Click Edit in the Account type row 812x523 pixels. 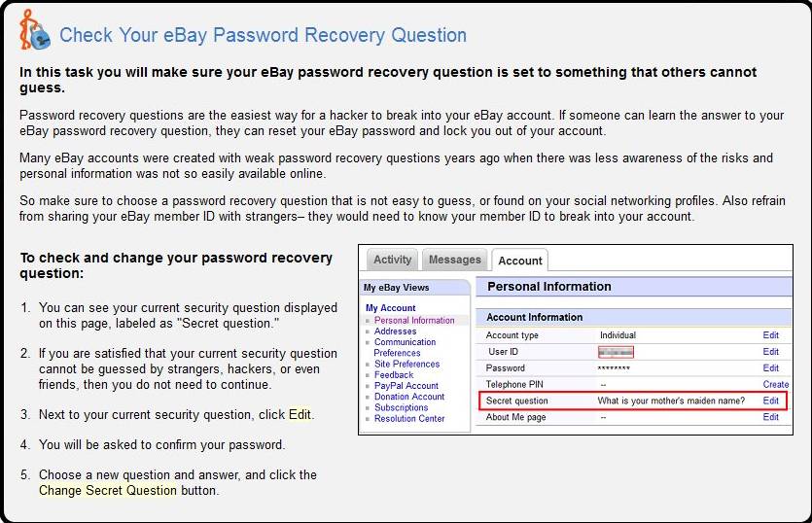point(770,335)
